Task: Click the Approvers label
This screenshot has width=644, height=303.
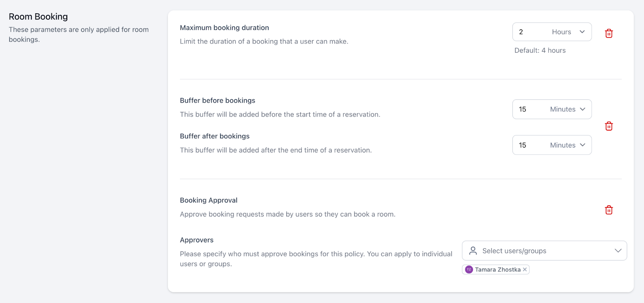Action: (196, 240)
